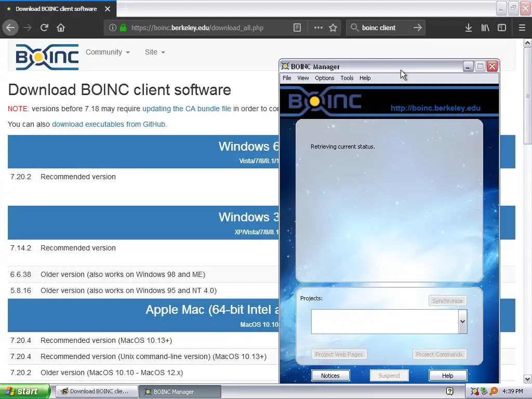The image size is (532, 399).
Task: Click the green padlock security icon
Action: [123, 28]
